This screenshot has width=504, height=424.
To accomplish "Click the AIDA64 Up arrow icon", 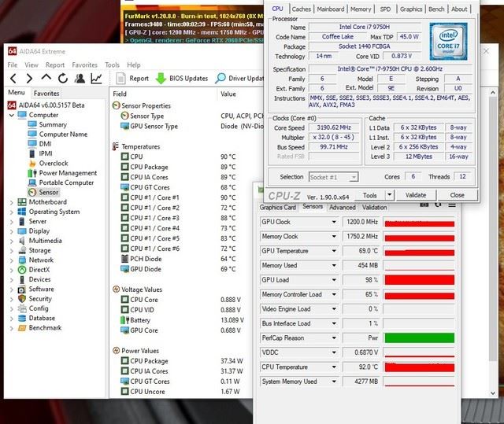I will tap(46, 77).
